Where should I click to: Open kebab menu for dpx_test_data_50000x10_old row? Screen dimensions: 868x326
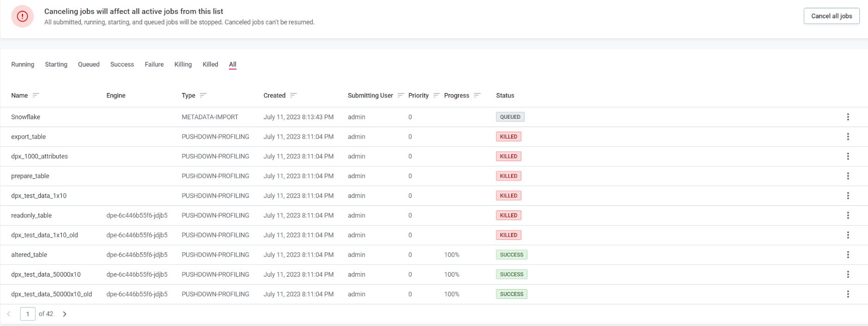tap(847, 294)
